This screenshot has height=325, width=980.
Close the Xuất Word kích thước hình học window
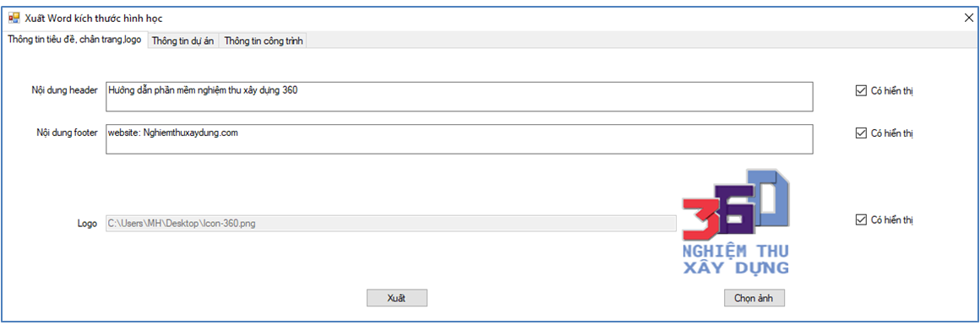tap(969, 18)
